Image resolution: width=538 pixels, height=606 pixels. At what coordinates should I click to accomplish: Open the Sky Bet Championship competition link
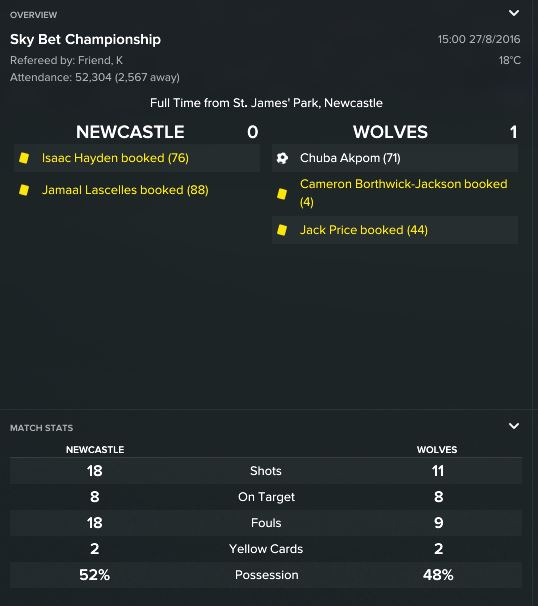tap(85, 39)
